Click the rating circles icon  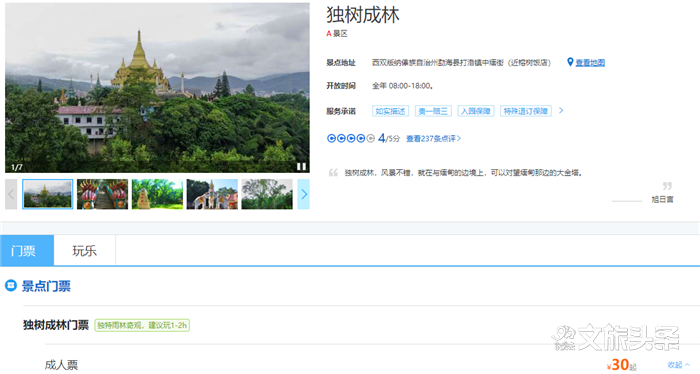click(x=351, y=138)
